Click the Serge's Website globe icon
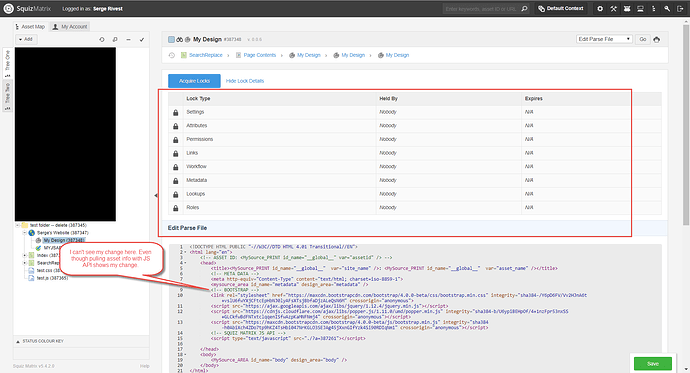Viewport: 690px width, 373px height. [x=32, y=233]
